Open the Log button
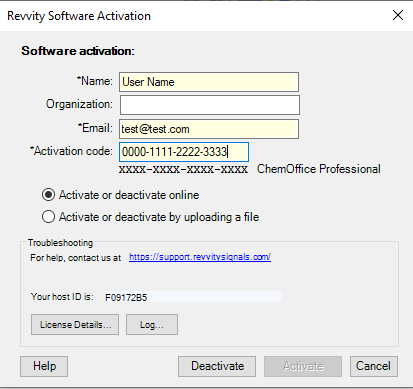This screenshot has height=389, width=413. [152, 324]
